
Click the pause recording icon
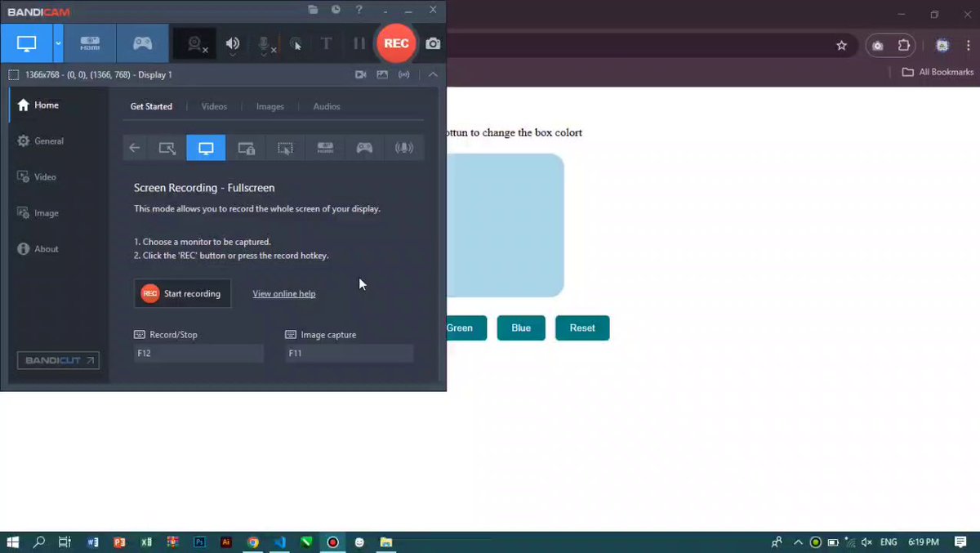[359, 44]
